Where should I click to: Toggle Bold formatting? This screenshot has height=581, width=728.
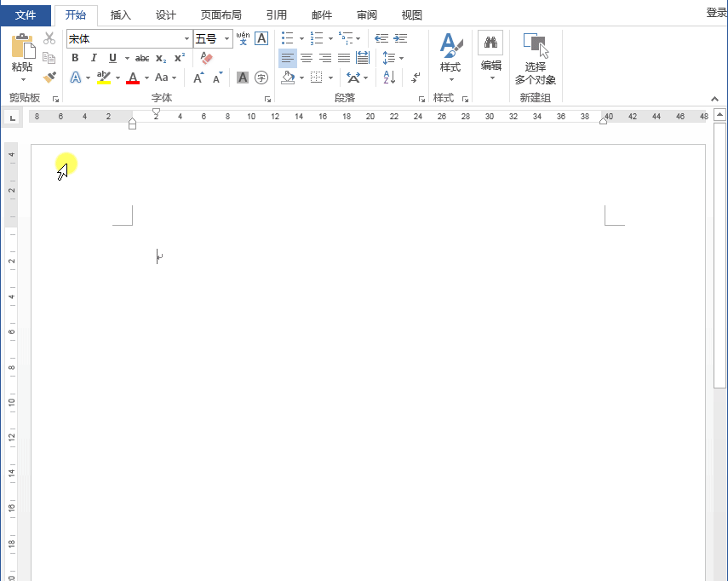click(75, 58)
